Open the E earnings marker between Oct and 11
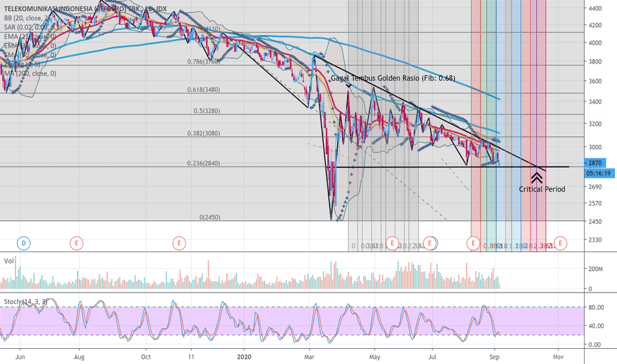Screen dimensions: 617x364 [x=179, y=243]
